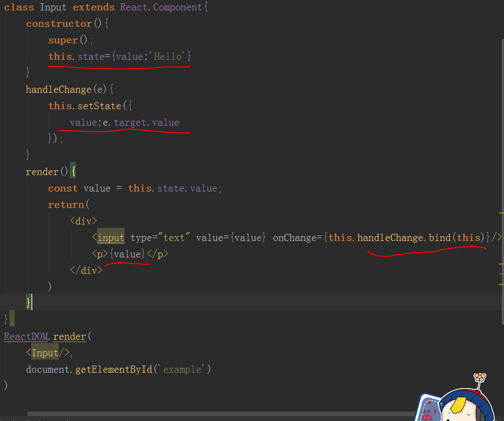The image size is (504, 421).
Task: Click the const keyword in render
Action: click(x=63, y=188)
